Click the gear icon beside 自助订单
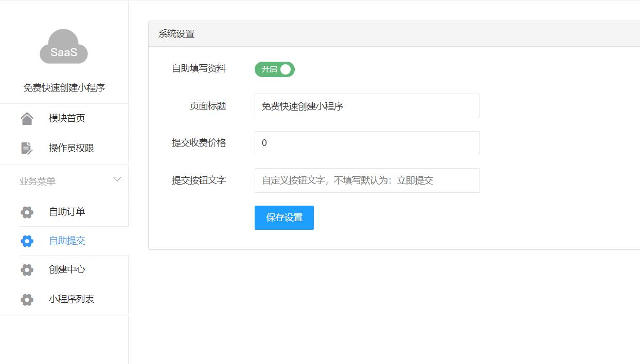This screenshot has height=364, width=640. [x=27, y=212]
